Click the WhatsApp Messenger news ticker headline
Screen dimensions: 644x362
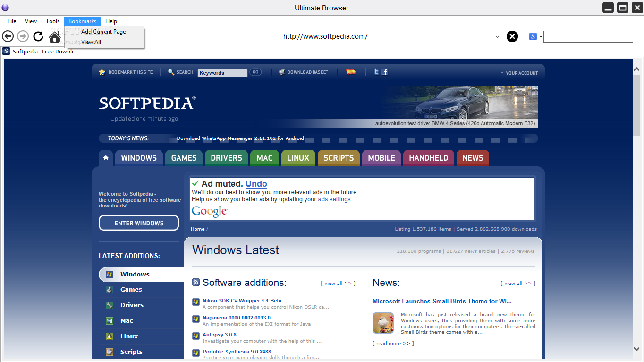[240, 138]
